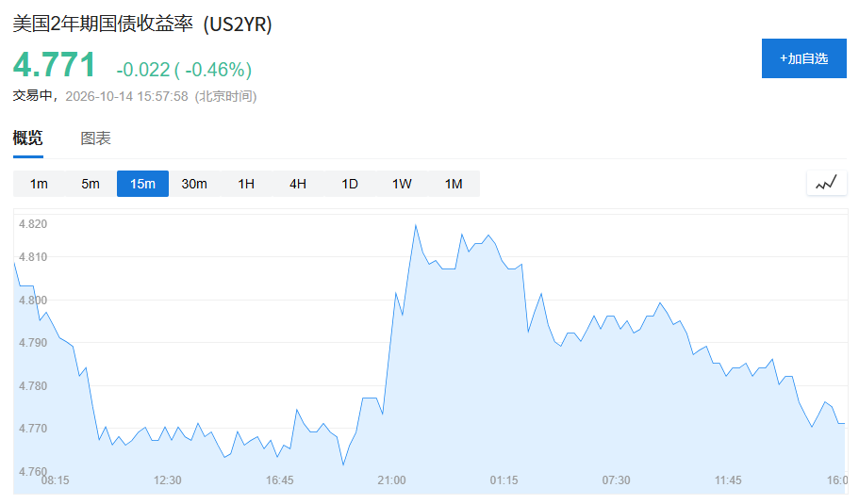Choose the 4H timeframe
Viewport: 859px width, 504px height.
[298, 184]
